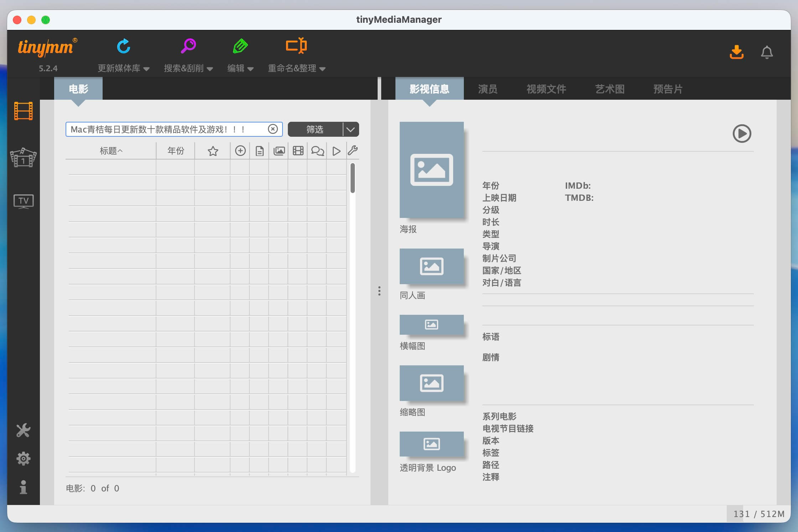Click the orange download icon
The height and width of the screenshot is (532, 798).
pos(736,52)
